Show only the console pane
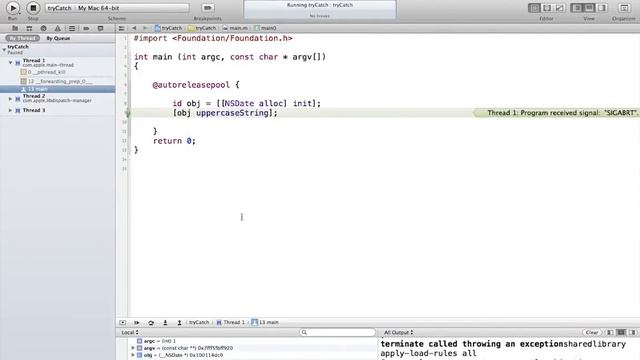The image size is (640, 360). 632,332
